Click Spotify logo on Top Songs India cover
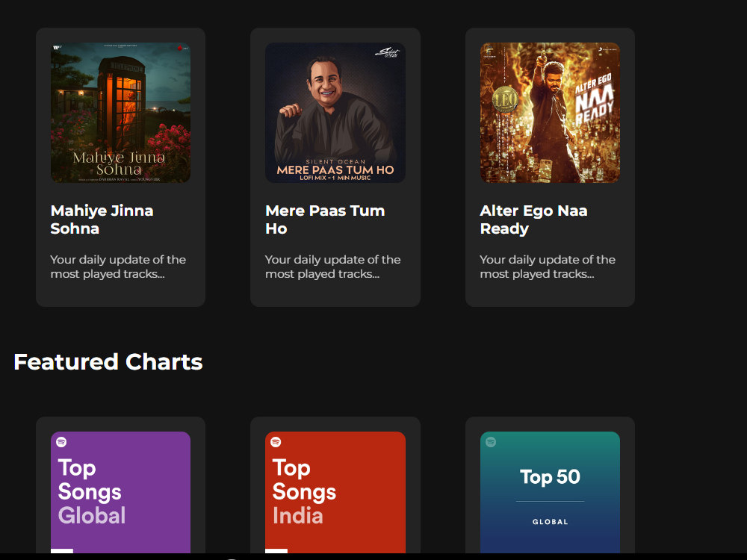Viewport: 747px width, 560px height. [276, 442]
